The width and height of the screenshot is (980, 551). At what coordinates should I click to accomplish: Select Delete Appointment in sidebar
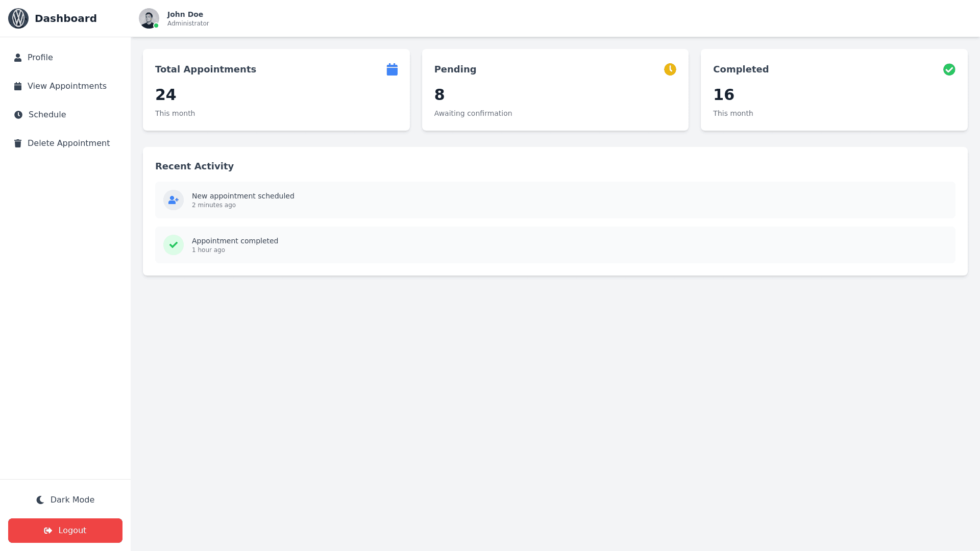tap(68, 143)
